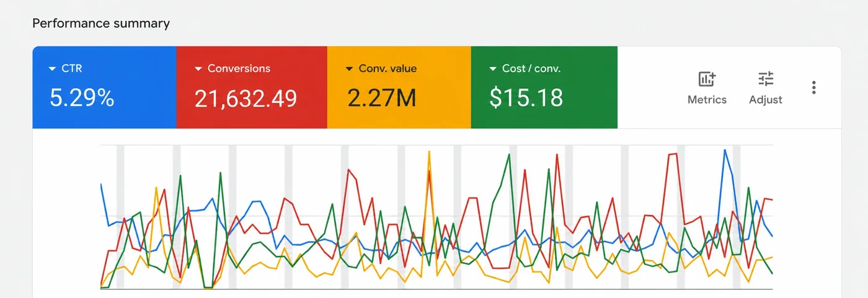Open the Cost / conv. metric dropdown arrow
This screenshot has width=868, height=298.
click(493, 69)
